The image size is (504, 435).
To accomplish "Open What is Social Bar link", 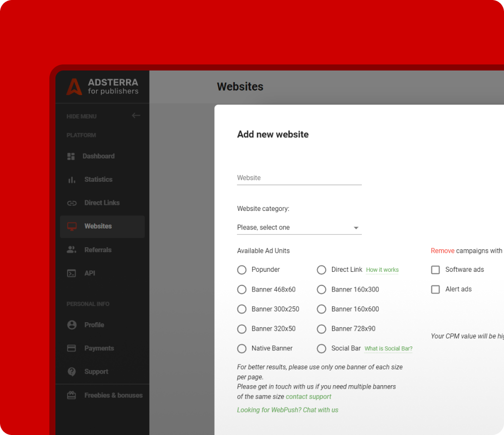I will click(x=388, y=348).
